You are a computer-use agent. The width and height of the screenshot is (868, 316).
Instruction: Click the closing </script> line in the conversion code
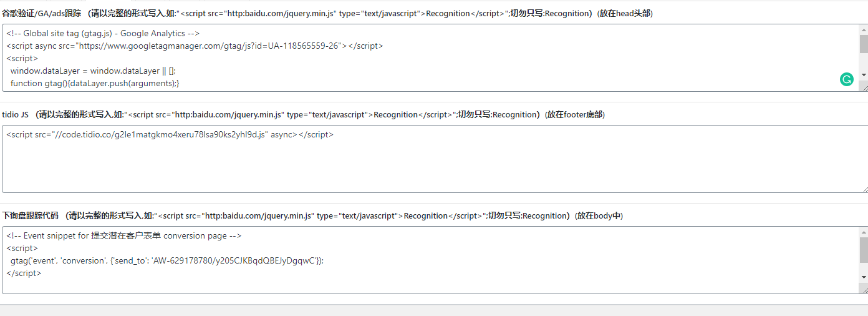[x=24, y=273]
